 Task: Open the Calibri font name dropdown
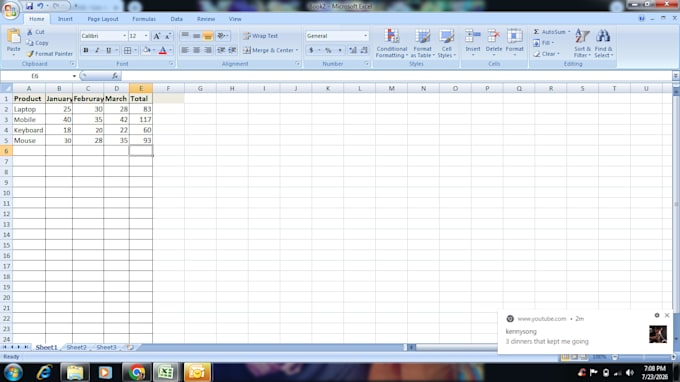tap(124, 36)
